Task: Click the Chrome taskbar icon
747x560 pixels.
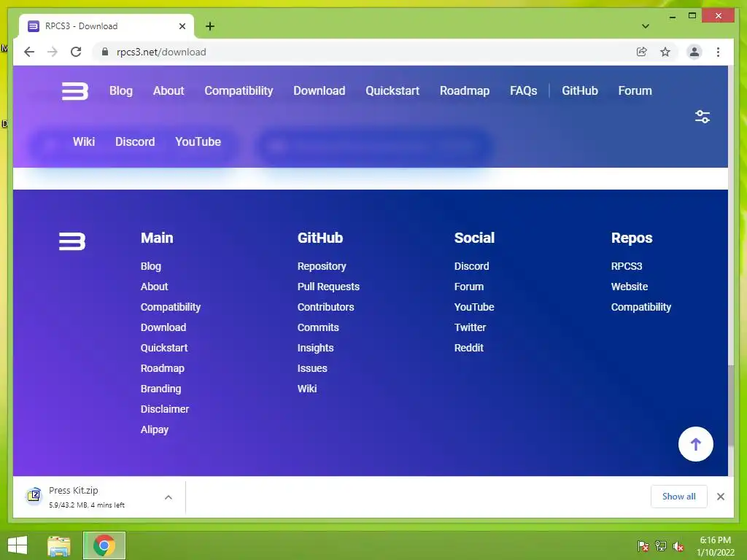Action: tap(104, 545)
